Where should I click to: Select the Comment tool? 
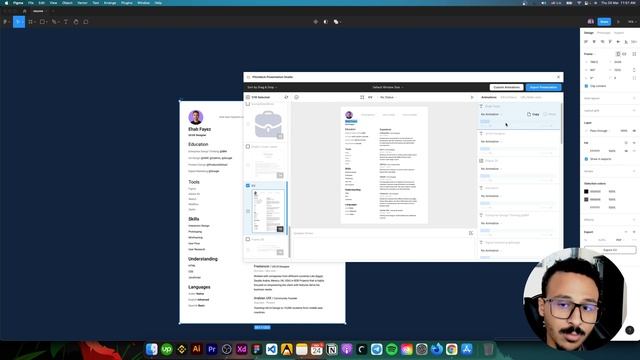click(x=86, y=22)
